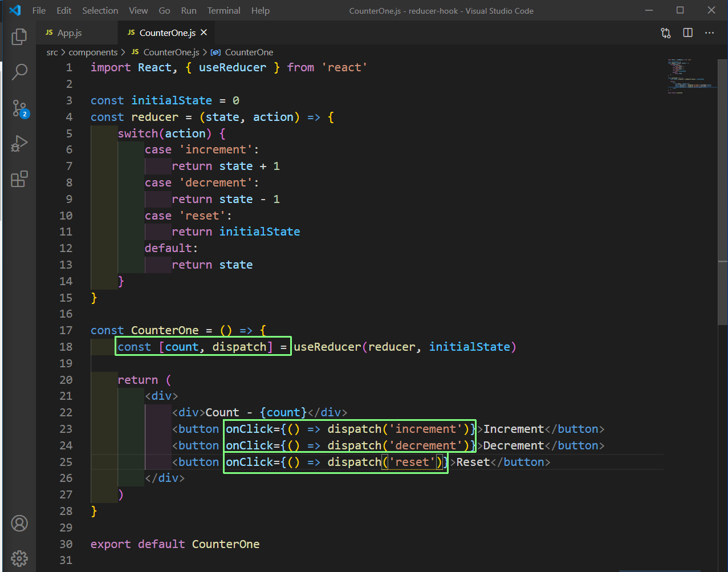Open the Help menu
The width and height of the screenshot is (728, 572).
point(261,10)
